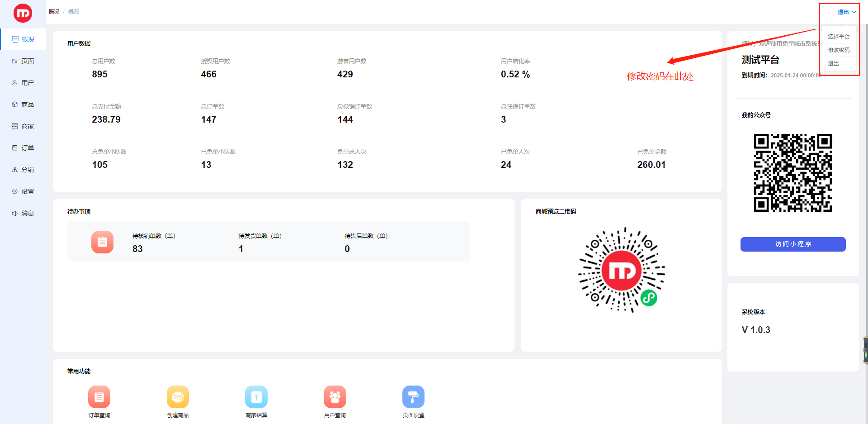Click the 订单 list icon in sidebar
Image resolution: width=868 pixels, height=424 pixels.
tap(15, 148)
